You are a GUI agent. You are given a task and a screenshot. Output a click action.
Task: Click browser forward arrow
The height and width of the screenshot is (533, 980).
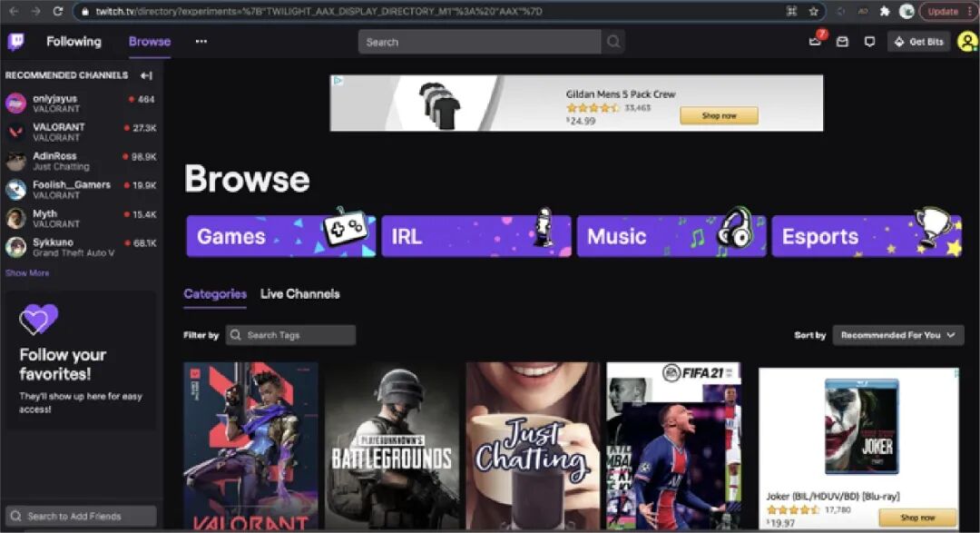click(35, 11)
